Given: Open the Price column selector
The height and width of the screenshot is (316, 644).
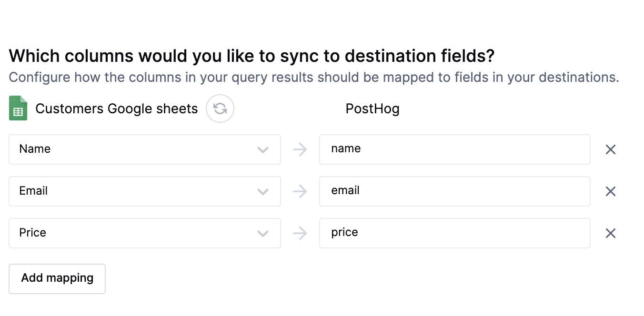Looking at the screenshot, I should (145, 233).
